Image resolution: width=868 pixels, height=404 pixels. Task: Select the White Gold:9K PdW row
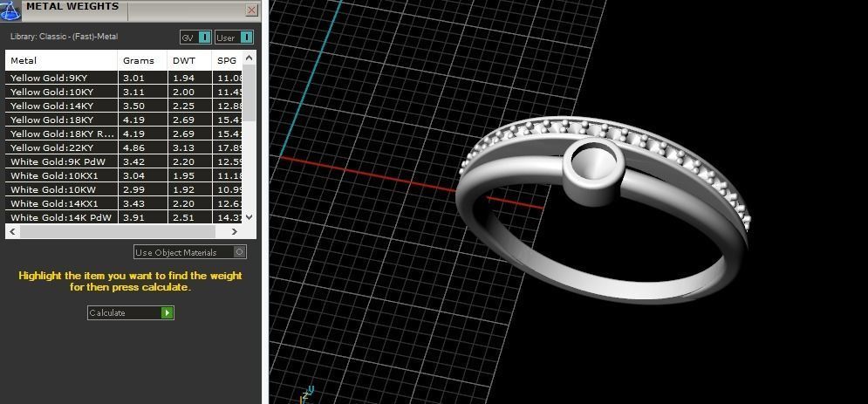click(124, 161)
